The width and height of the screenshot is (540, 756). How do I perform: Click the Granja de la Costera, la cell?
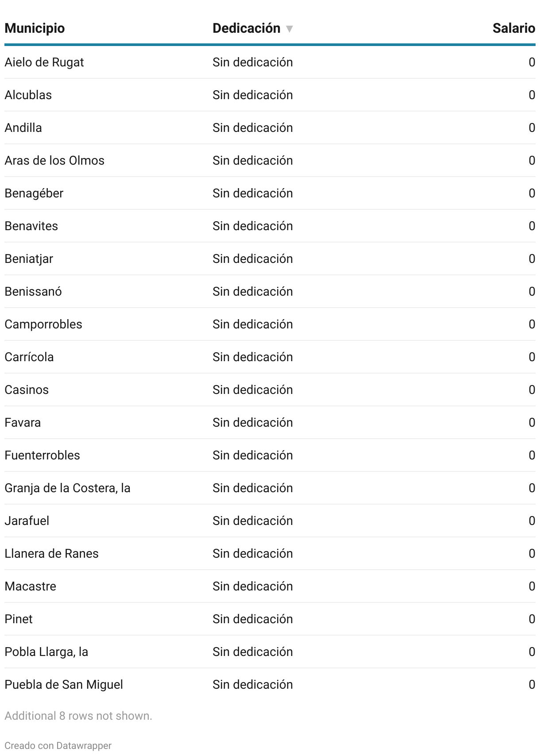pos(67,488)
